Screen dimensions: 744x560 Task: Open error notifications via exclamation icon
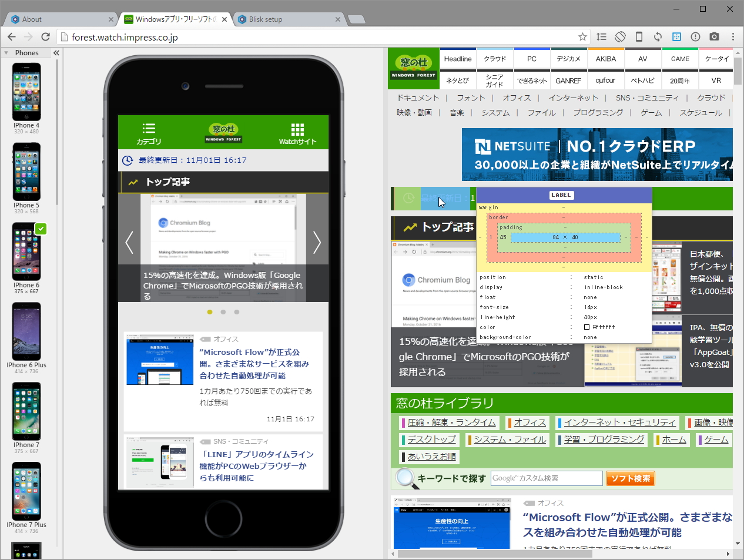[x=695, y=36]
